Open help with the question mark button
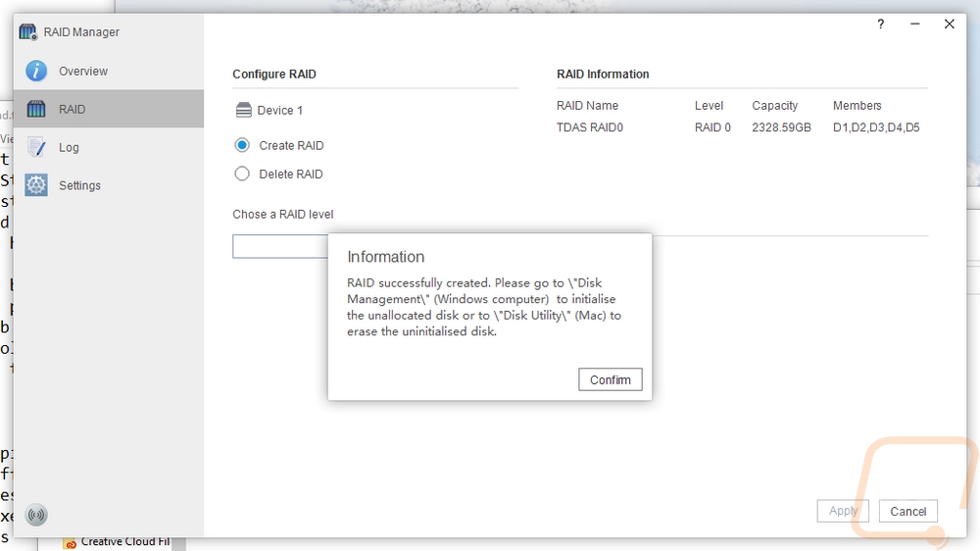This screenshot has height=551, width=980. click(881, 24)
